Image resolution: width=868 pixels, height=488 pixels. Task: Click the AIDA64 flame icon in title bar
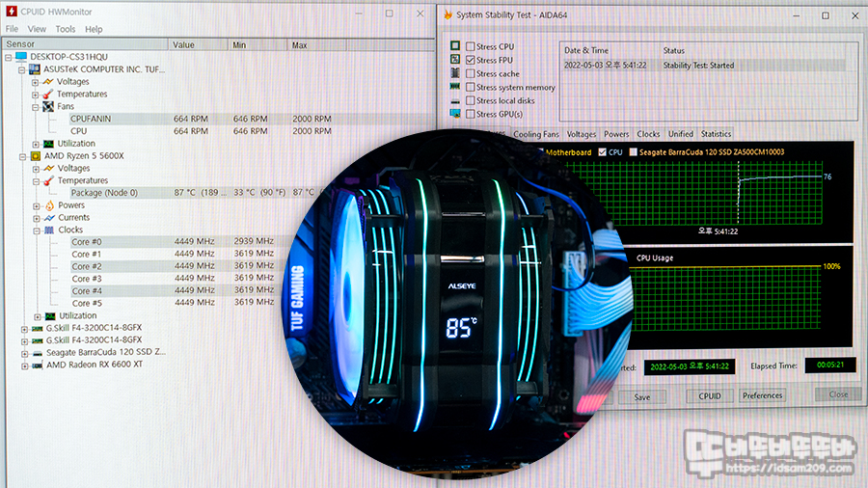click(x=448, y=14)
